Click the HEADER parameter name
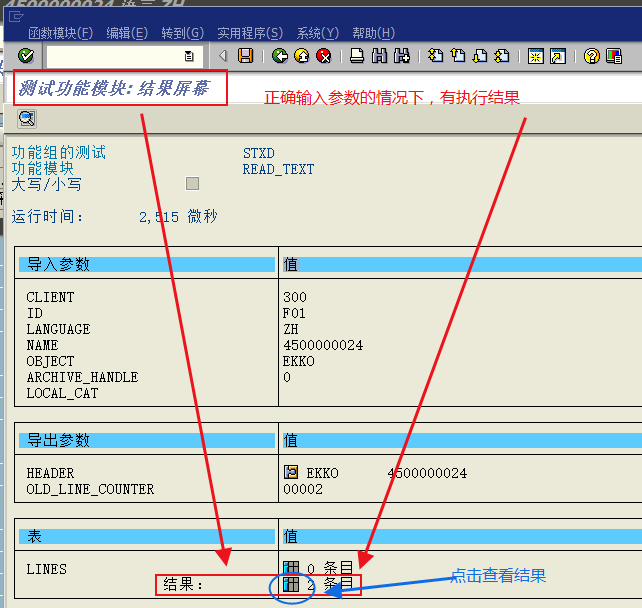The width and height of the screenshot is (642, 608). click(x=50, y=473)
